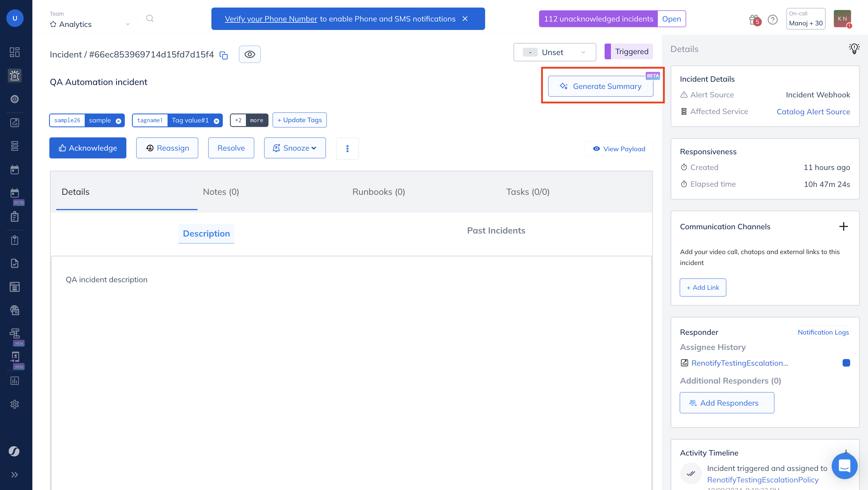Viewport: 868px width, 490px height.
Task: Open the lightbulb tips icon
Action: pos(854,49)
